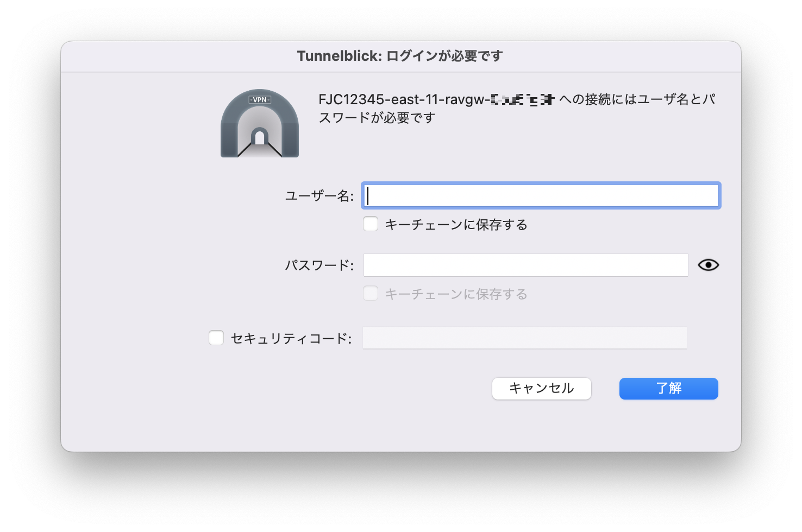Click the スワードが必要です message line
The height and width of the screenshot is (532, 802).
click(x=377, y=118)
